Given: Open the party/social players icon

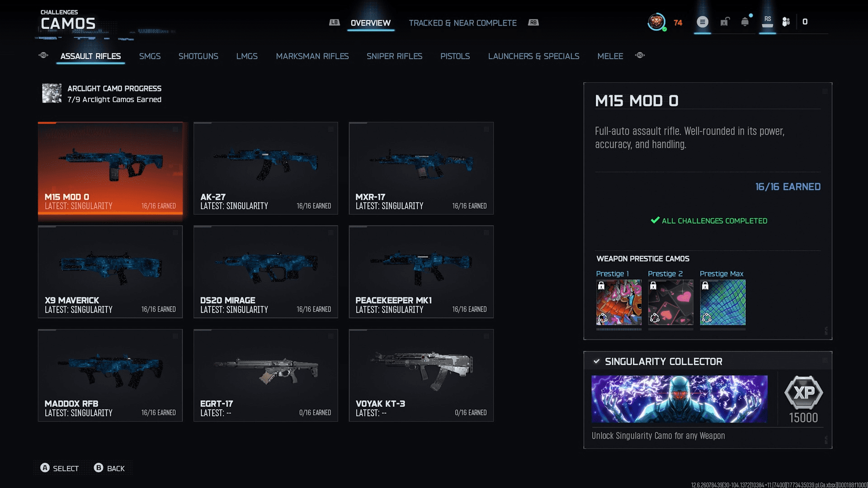Looking at the screenshot, I should tap(786, 22).
